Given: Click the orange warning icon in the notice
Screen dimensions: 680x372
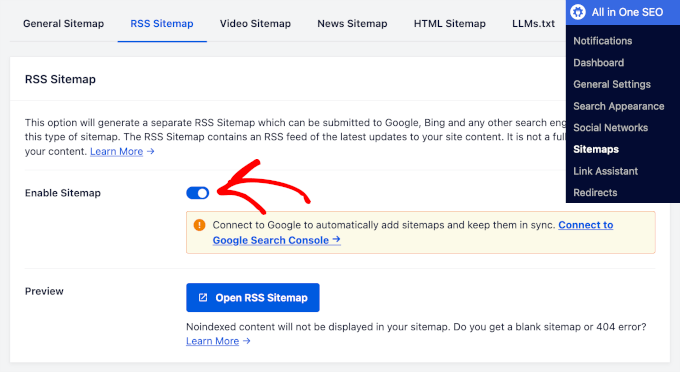Looking at the screenshot, I should point(199,225).
